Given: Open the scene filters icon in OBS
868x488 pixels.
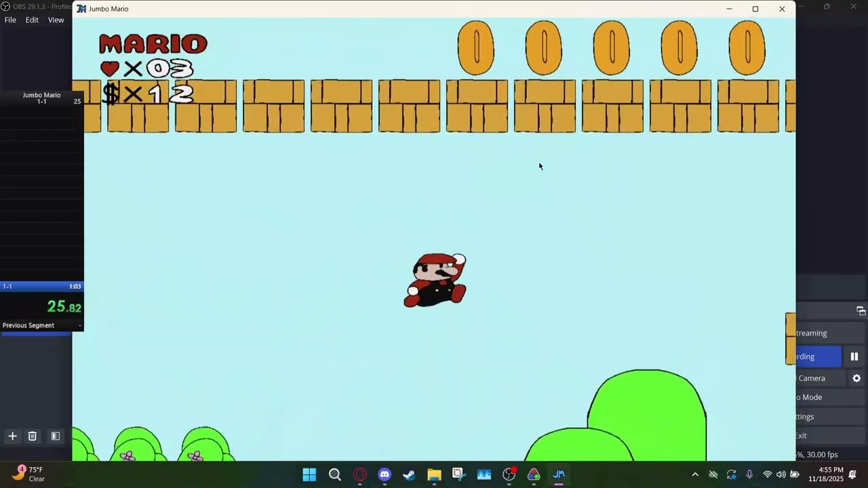Looking at the screenshot, I should coord(56,436).
